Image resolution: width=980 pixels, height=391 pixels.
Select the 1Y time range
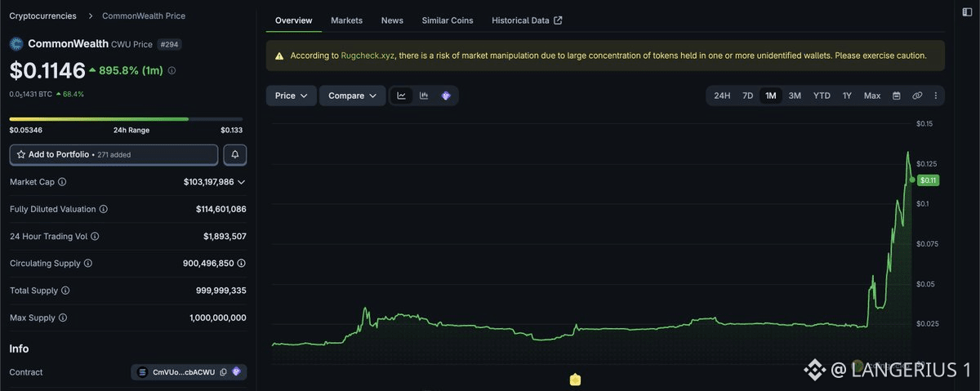847,96
